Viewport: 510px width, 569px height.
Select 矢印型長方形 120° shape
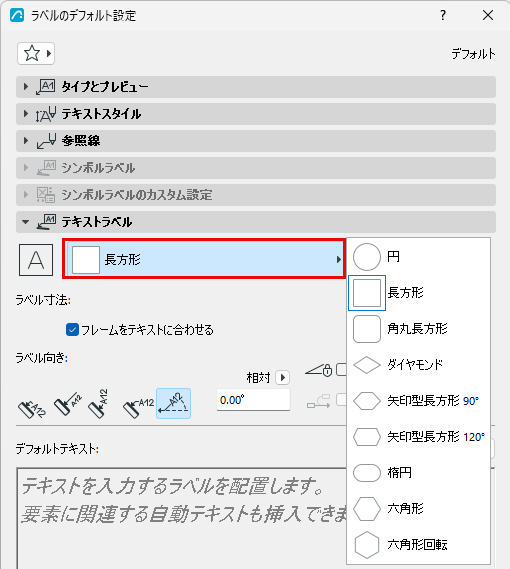pyautogui.click(x=419, y=437)
